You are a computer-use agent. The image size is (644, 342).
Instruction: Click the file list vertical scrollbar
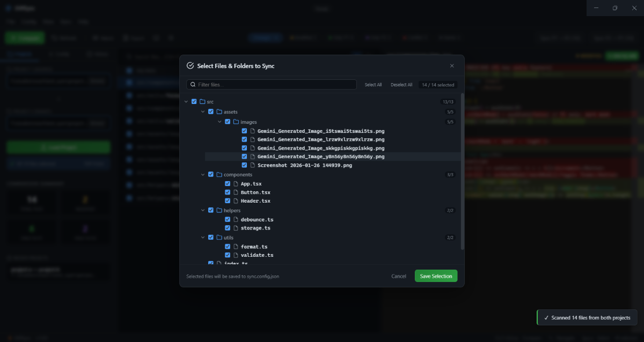point(463,172)
